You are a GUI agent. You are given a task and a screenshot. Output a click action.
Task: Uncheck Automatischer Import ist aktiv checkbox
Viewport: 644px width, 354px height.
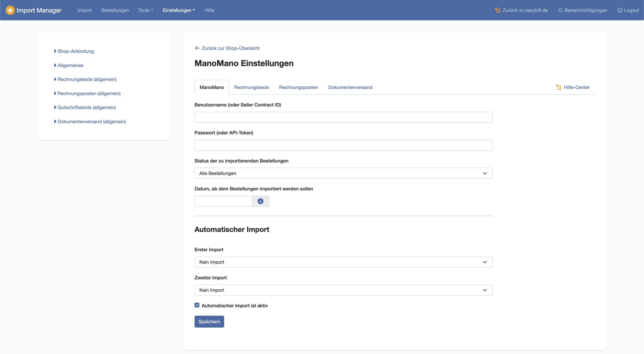[x=197, y=305]
